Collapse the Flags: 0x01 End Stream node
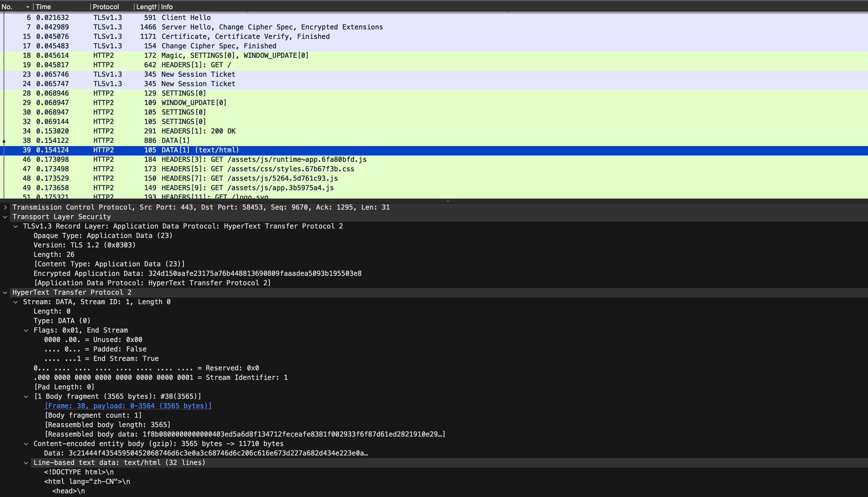The height and width of the screenshot is (497, 868). click(x=26, y=330)
